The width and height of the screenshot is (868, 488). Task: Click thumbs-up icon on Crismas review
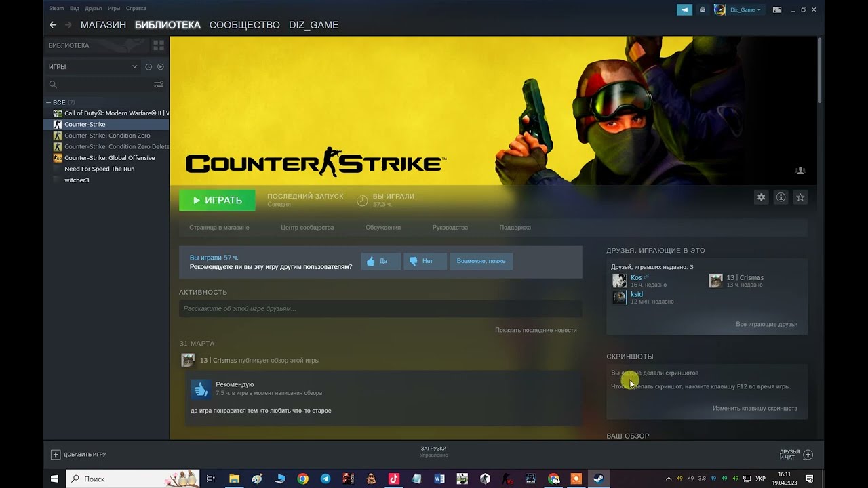(x=200, y=388)
